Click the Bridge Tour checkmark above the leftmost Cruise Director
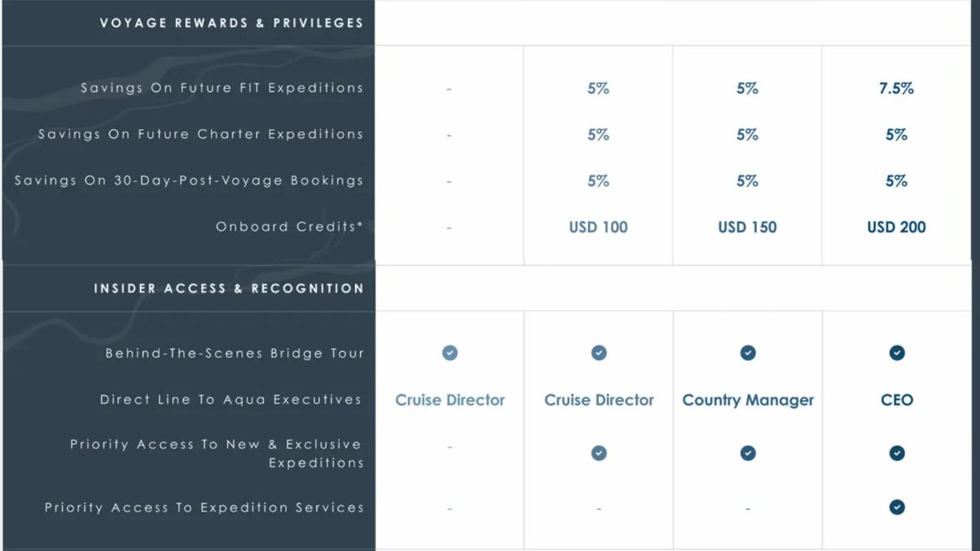Viewport: 980px width, 551px height. coord(450,353)
